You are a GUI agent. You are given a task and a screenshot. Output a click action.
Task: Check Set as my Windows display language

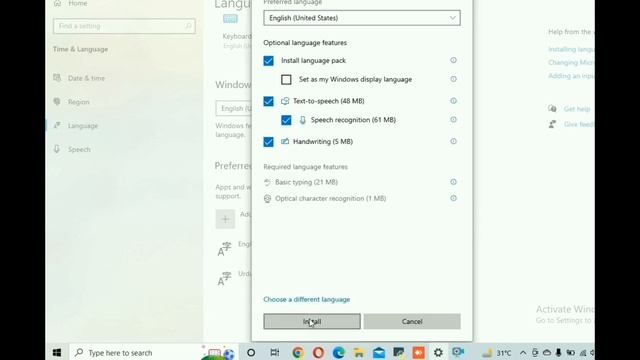[x=286, y=80]
